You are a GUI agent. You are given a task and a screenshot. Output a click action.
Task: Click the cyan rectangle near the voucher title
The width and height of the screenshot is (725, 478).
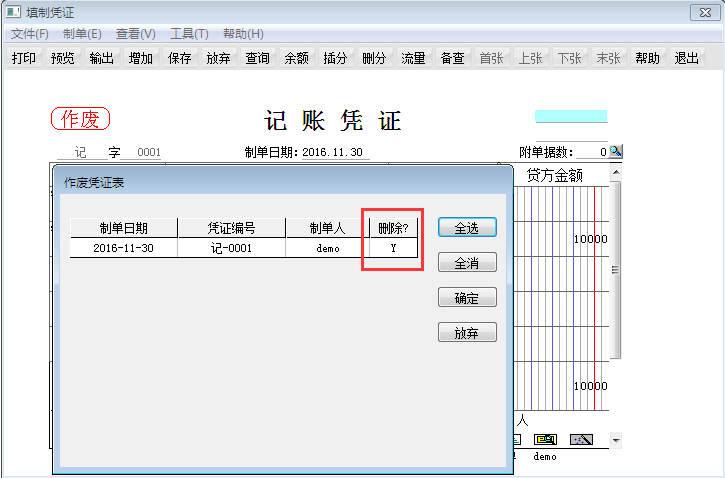571,116
